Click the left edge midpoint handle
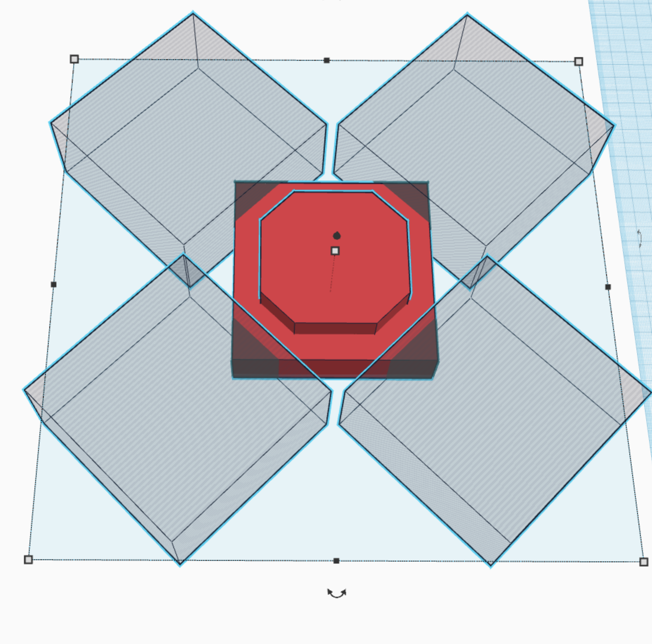 point(54,284)
